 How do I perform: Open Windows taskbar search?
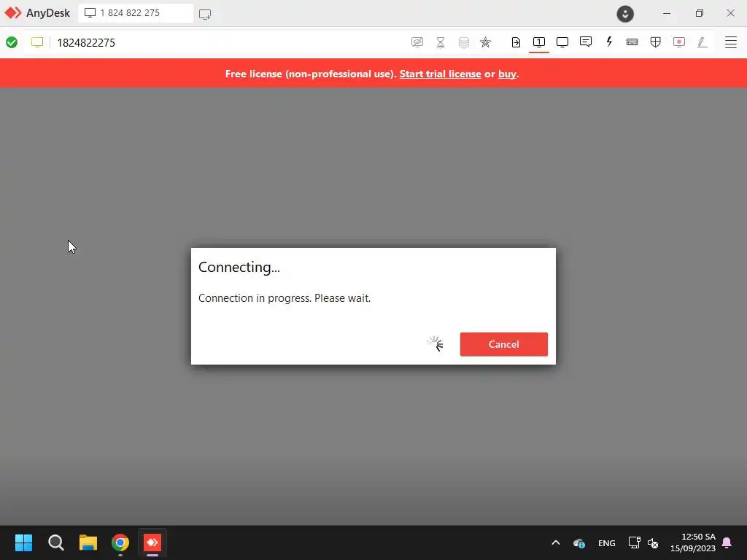[55, 542]
